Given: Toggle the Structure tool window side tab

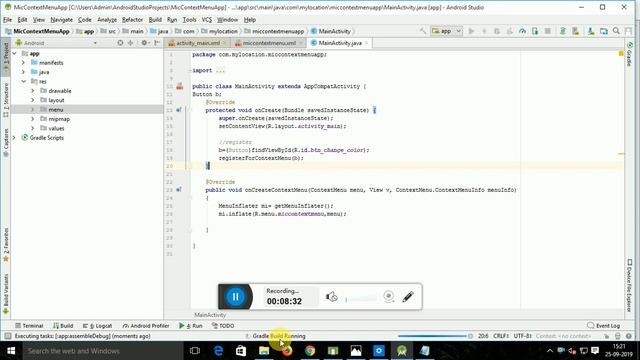Looking at the screenshot, I should point(6,100).
